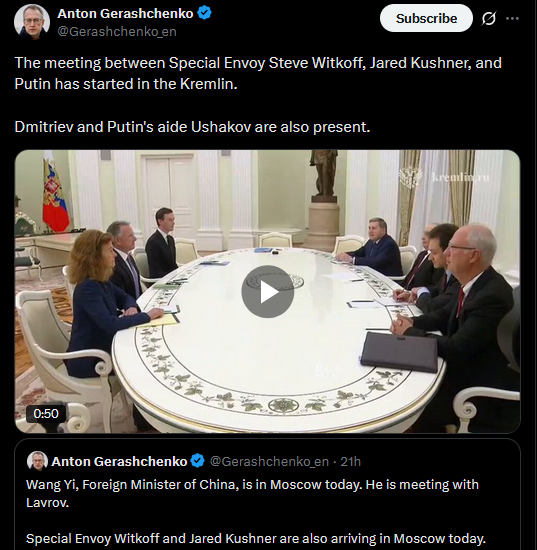Click the @Gerashchenko_en handle in quoted post
The image size is (537, 550).
(269, 461)
